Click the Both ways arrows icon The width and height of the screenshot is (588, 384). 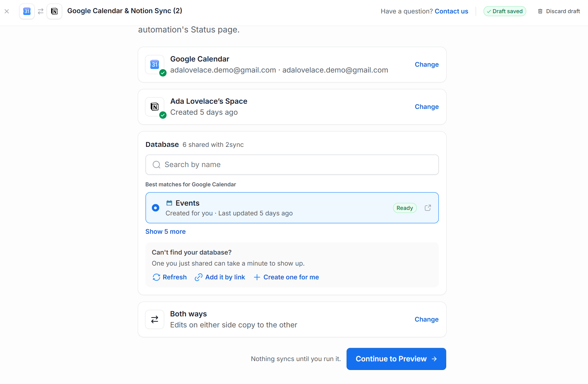155,319
